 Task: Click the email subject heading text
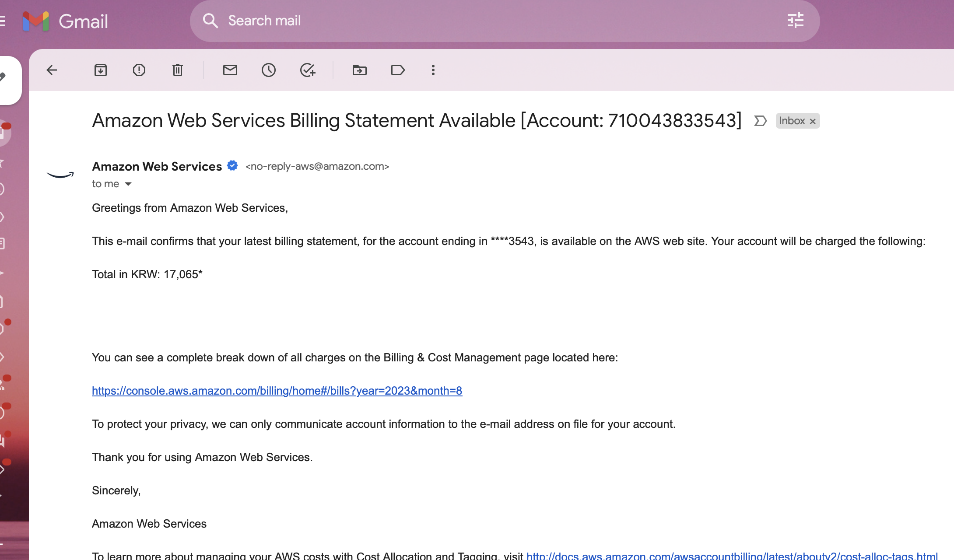click(417, 121)
